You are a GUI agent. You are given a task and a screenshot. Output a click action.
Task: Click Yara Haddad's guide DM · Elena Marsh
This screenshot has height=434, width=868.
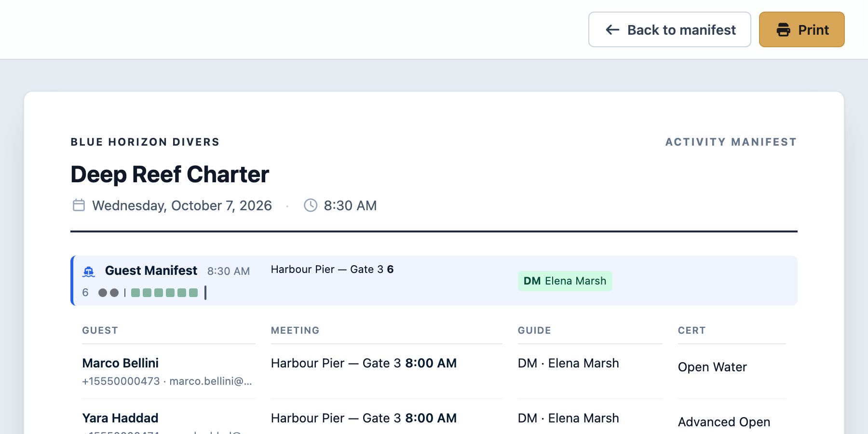(568, 418)
